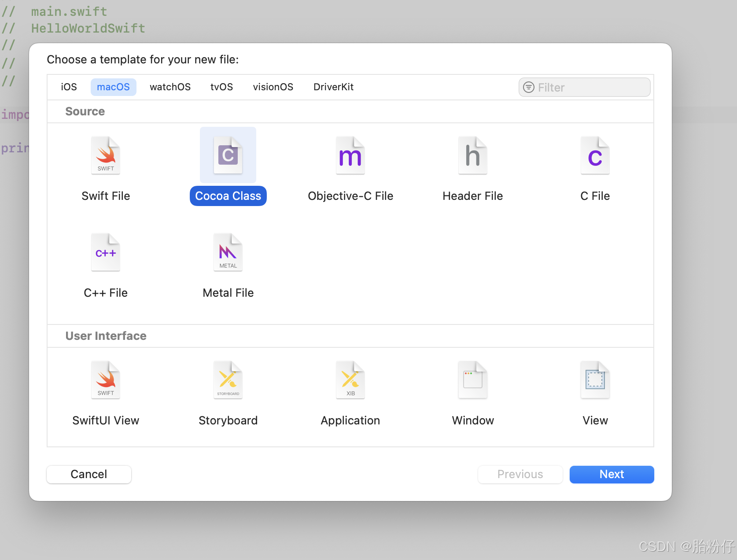Click the "Swift File" label
The width and height of the screenshot is (737, 560).
coord(106,196)
